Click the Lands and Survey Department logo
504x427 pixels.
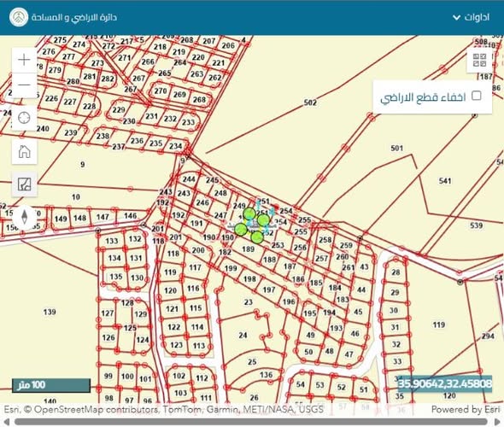(x=19, y=17)
